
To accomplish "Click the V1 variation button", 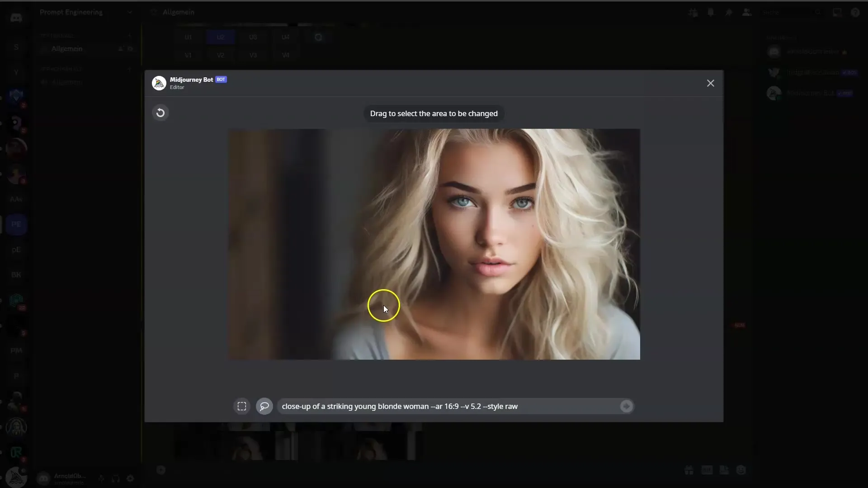I will 188,55.
